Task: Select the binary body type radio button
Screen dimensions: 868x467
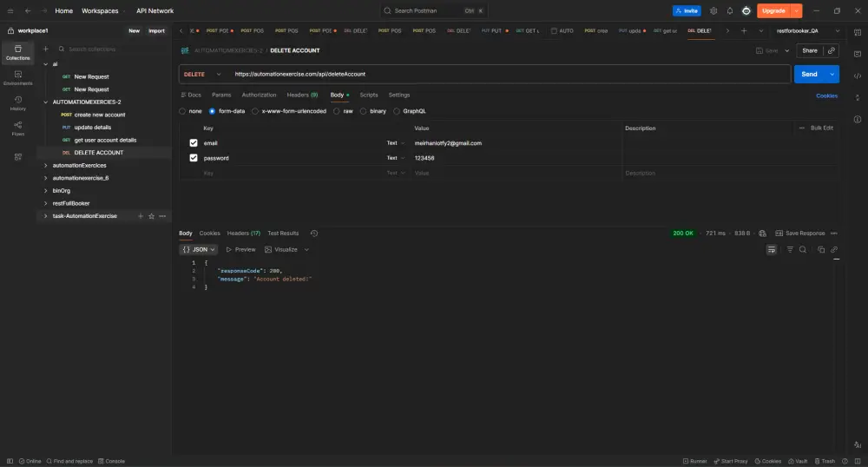Action: pos(363,111)
